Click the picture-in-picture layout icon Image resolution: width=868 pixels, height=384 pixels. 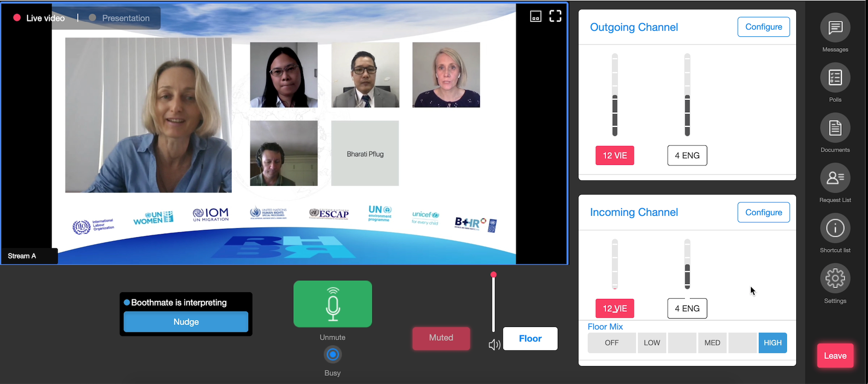click(536, 16)
